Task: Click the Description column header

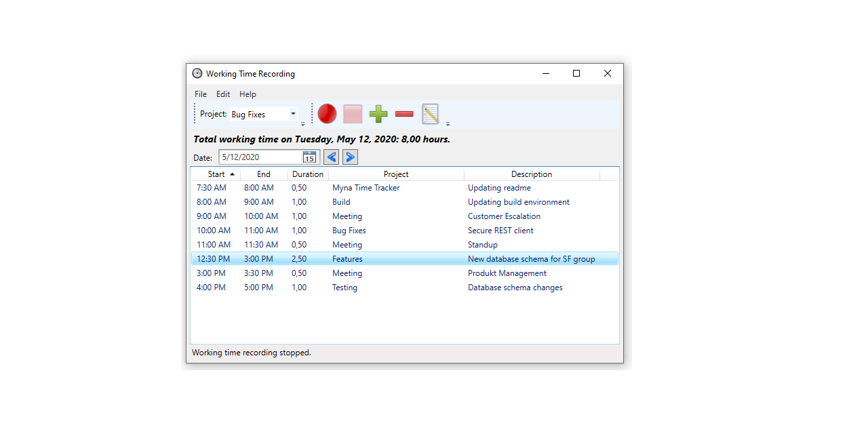Action: click(x=532, y=174)
